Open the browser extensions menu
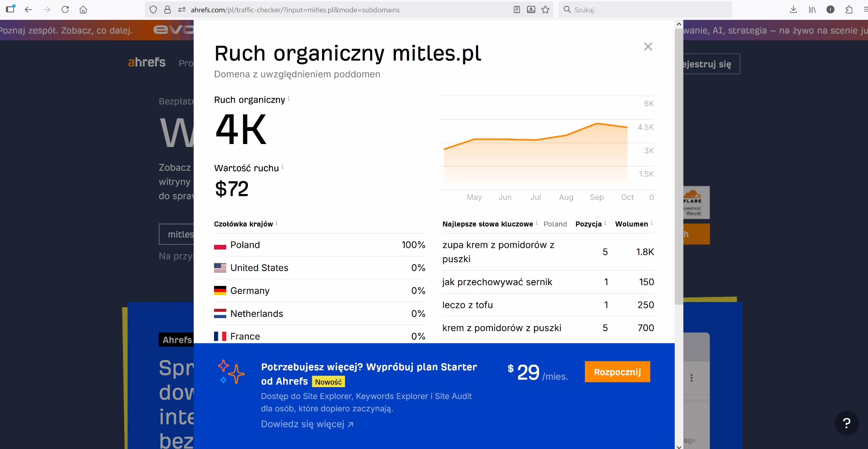 (849, 9)
